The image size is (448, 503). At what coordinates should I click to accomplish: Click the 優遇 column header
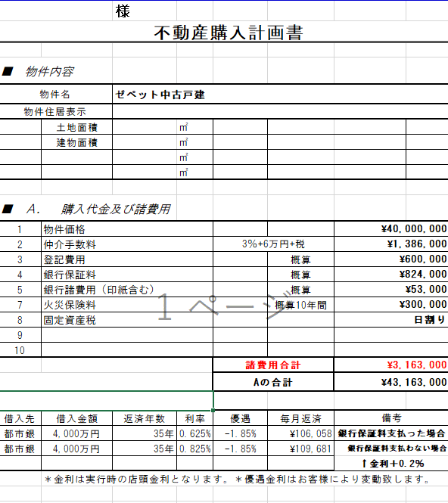coord(241,418)
